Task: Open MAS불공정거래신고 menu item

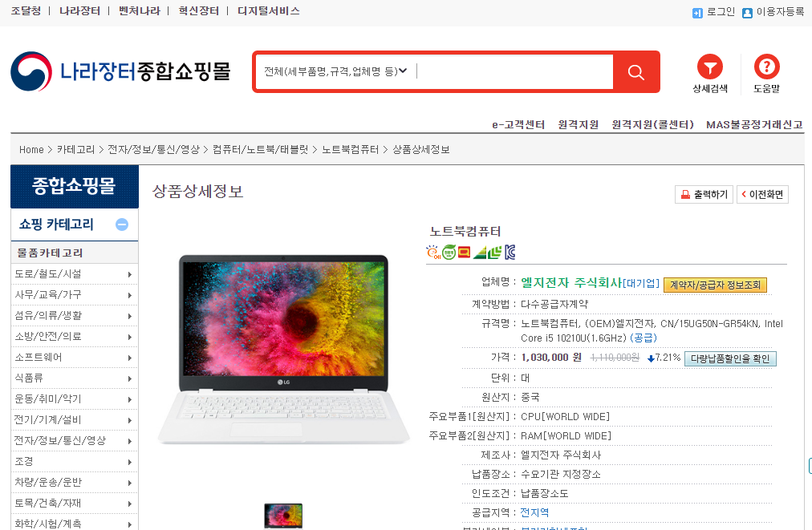Action: [754, 125]
